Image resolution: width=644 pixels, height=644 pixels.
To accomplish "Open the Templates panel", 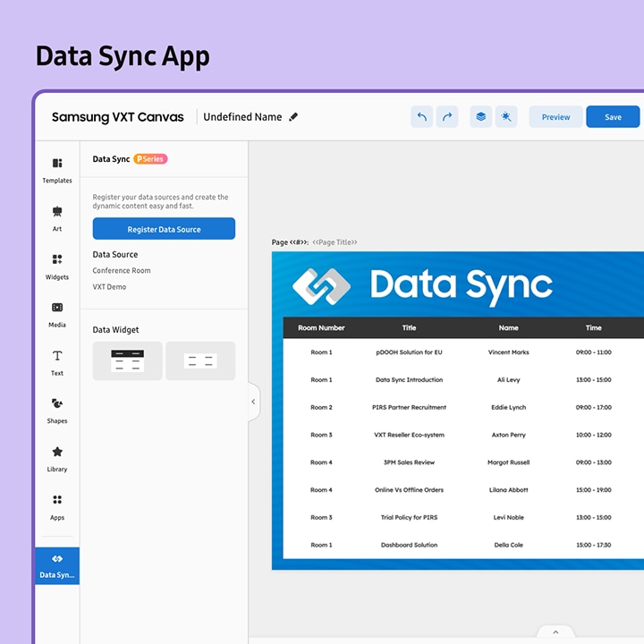I will click(x=57, y=169).
